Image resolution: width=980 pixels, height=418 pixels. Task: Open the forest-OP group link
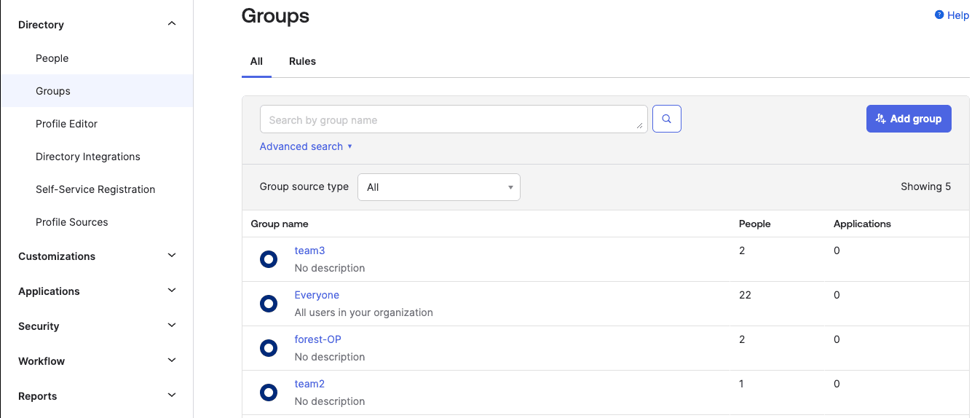[317, 339]
